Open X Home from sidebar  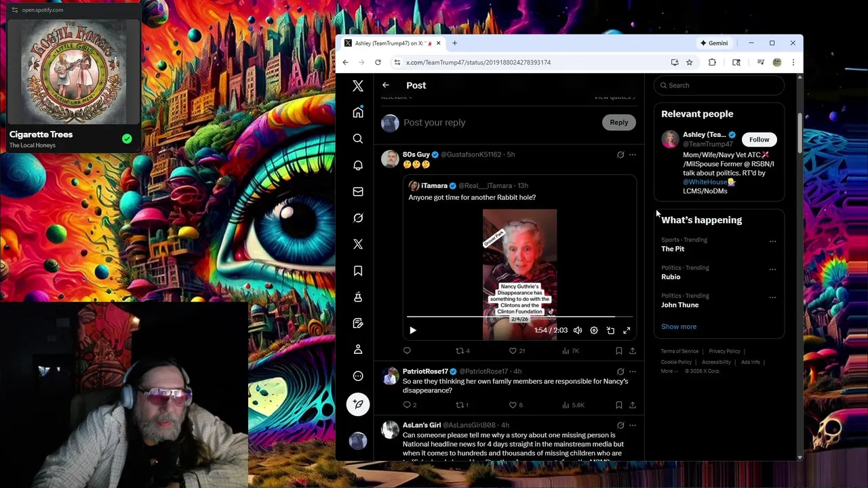[358, 113]
